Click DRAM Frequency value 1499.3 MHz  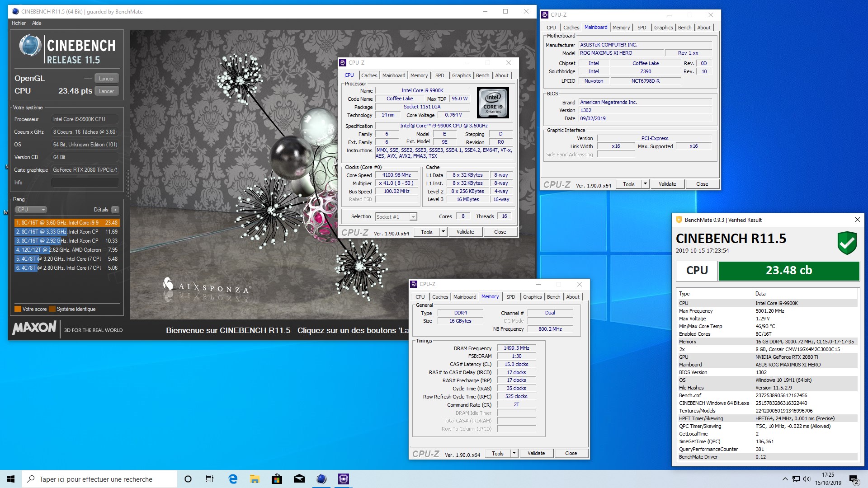click(516, 348)
